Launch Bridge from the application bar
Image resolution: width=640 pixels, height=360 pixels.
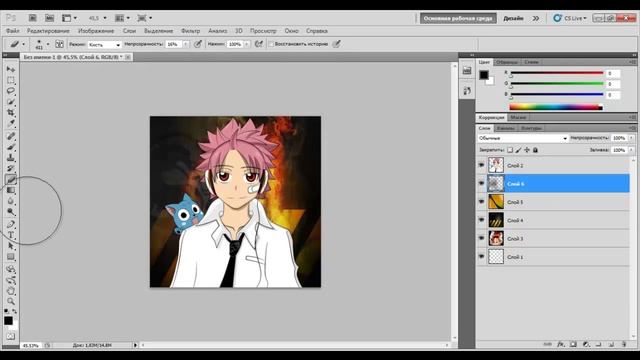click(33, 18)
